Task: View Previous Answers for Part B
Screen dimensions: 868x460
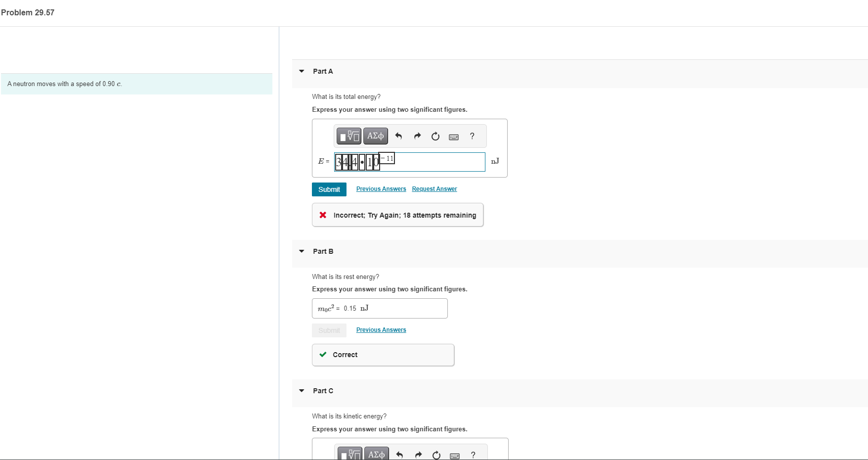Action: pos(381,330)
